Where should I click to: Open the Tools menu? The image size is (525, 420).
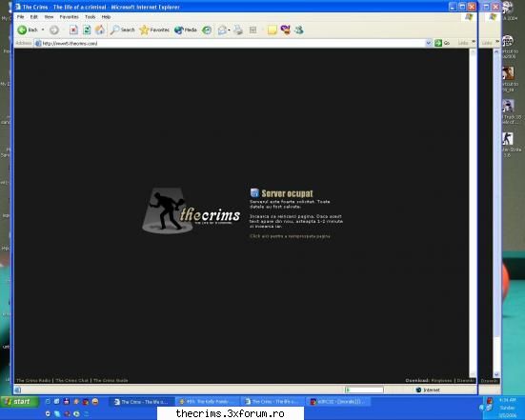91,17
